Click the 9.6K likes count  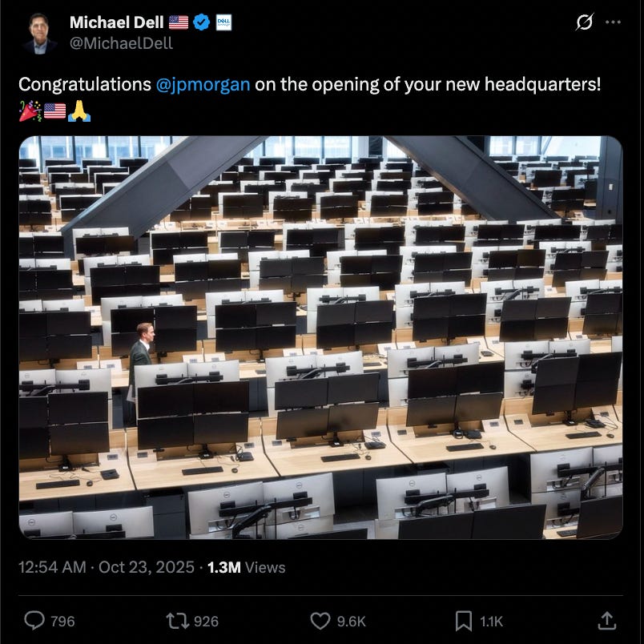pyautogui.click(x=351, y=621)
